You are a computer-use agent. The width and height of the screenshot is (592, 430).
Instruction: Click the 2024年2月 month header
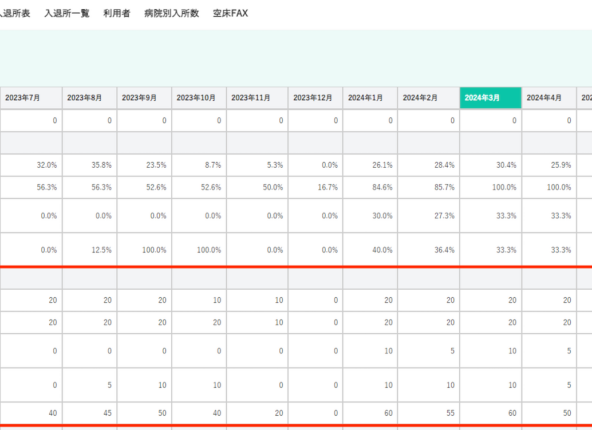tap(429, 98)
